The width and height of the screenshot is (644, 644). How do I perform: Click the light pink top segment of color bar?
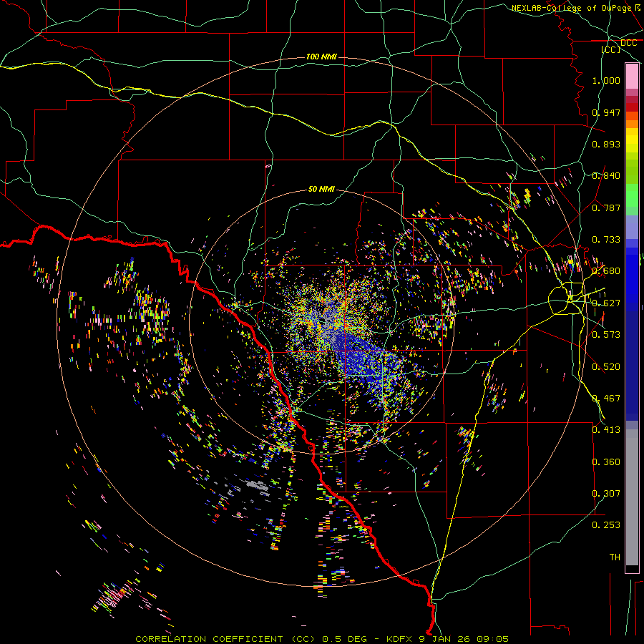click(632, 76)
